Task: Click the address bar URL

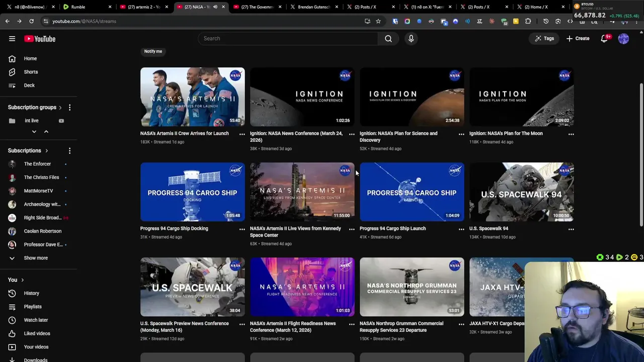Action: pyautogui.click(x=84, y=21)
